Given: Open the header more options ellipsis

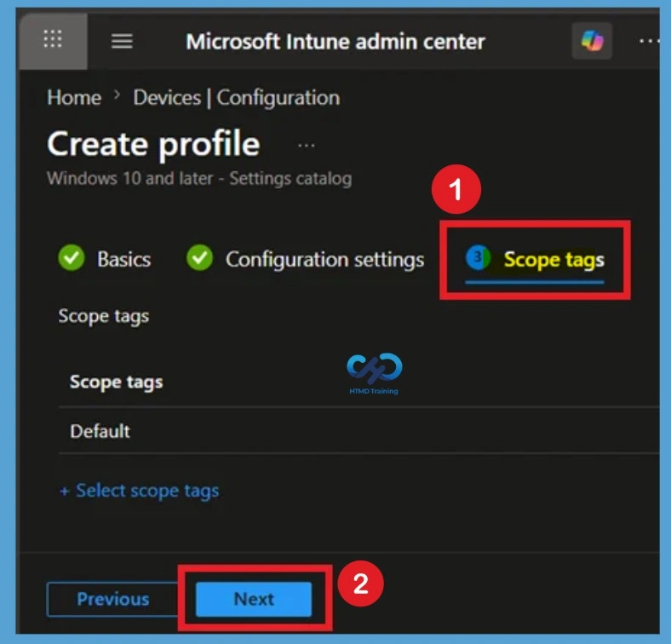Looking at the screenshot, I should click(x=649, y=41).
